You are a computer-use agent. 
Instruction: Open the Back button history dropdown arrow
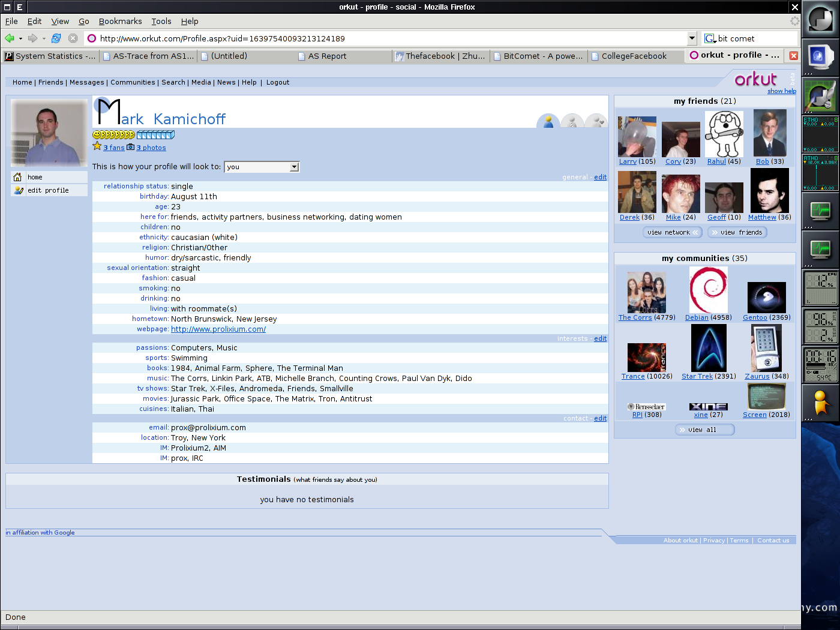[21, 38]
